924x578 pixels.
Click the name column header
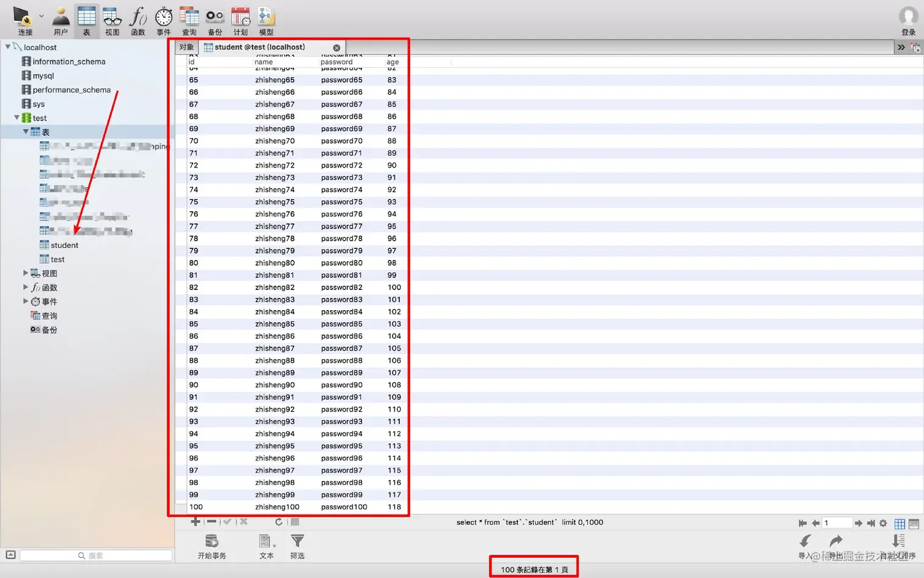[263, 62]
